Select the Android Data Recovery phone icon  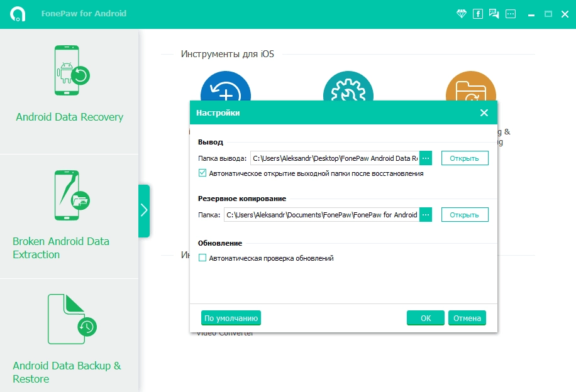tap(72, 70)
